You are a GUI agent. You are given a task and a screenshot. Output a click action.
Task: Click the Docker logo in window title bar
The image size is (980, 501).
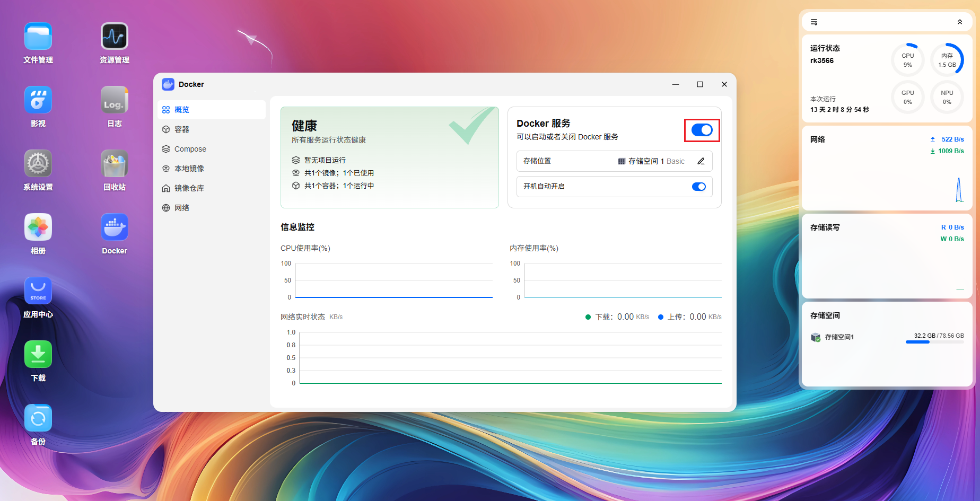pos(168,84)
